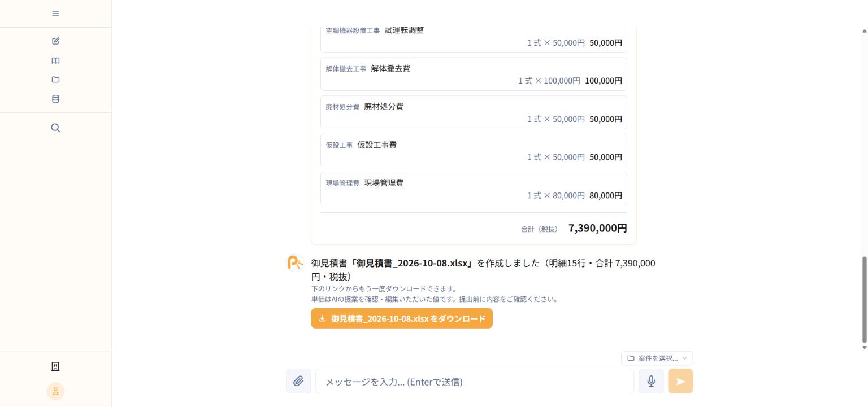Select the 仮設工事費 line item
Screen dimensions: 868x407
474,150
